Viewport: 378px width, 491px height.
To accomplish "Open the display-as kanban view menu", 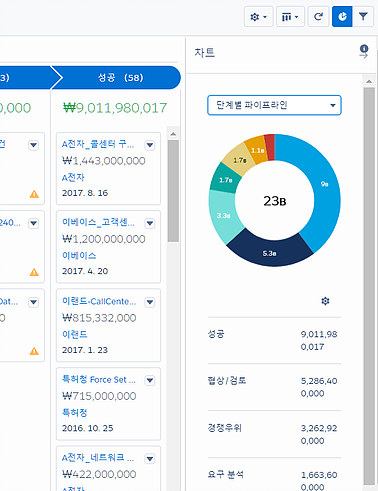I will pyautogui.click(x=290, y=16).
